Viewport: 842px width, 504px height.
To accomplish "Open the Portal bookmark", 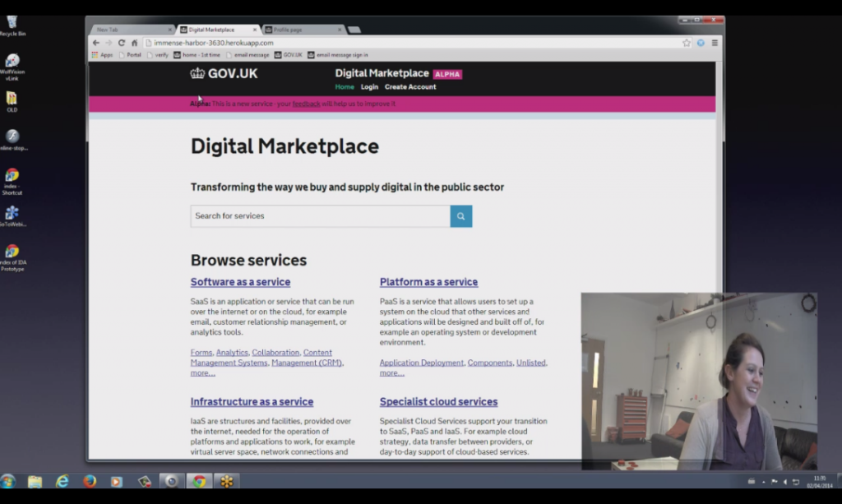I will pos(130,55).
